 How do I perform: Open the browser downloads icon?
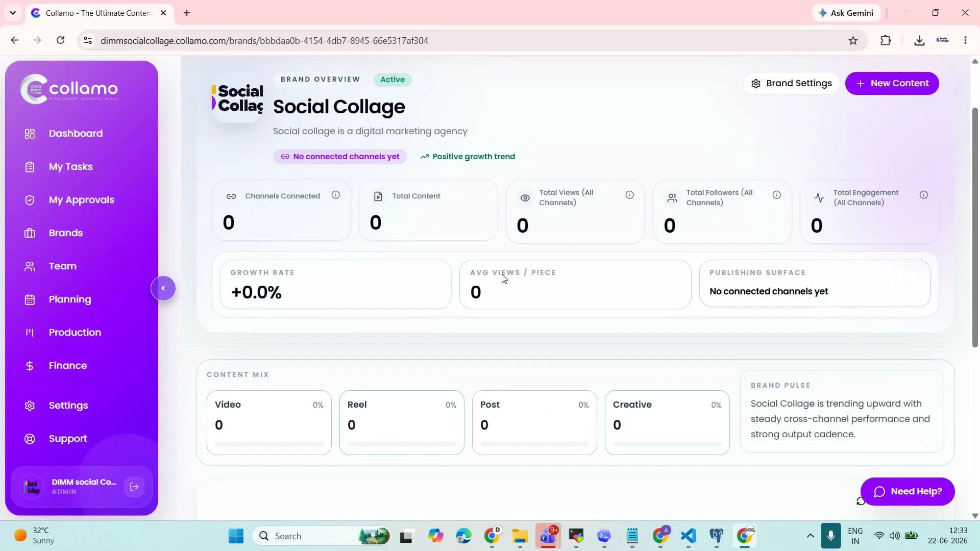[x=919, y=40]
